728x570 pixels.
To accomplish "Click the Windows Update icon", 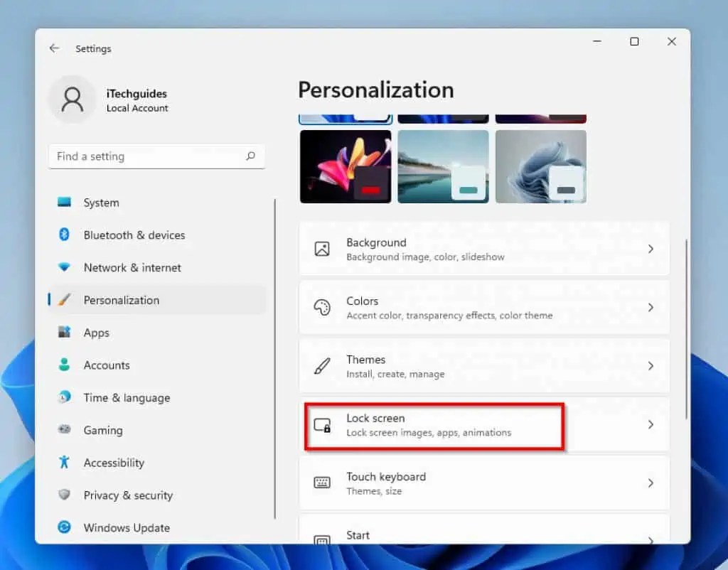I will point(65,527).
